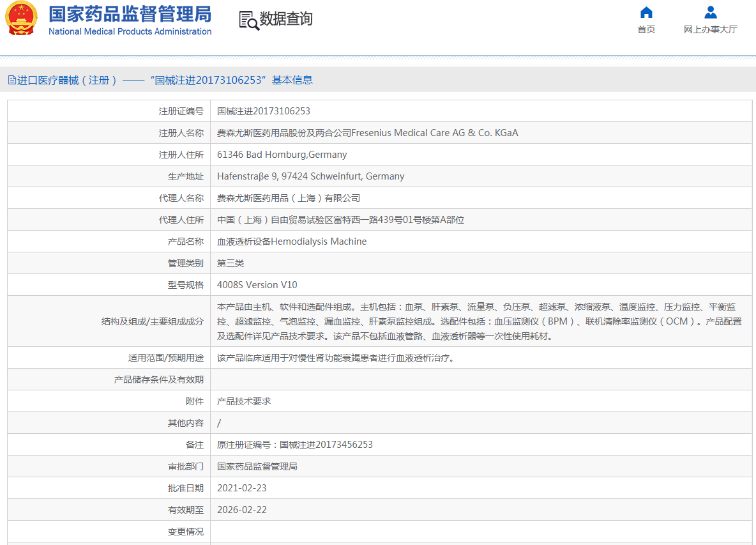Click the 批准日期 row label

[186, 488]
